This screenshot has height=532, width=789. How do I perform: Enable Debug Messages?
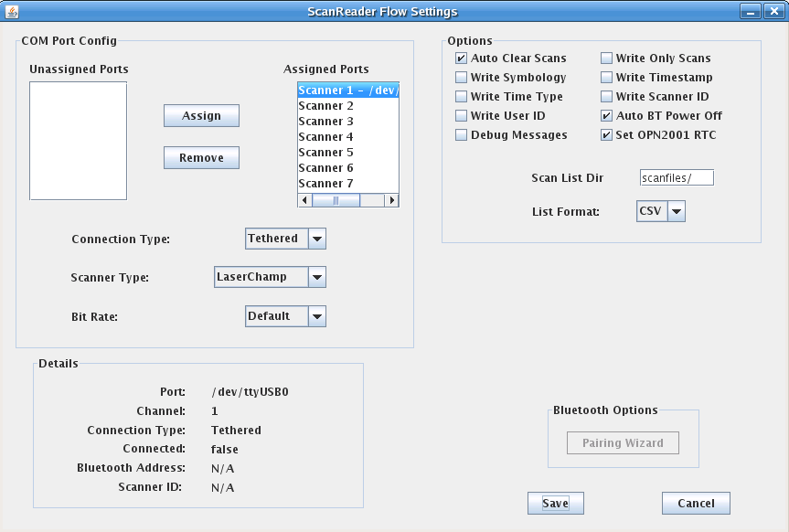(462, 134)
